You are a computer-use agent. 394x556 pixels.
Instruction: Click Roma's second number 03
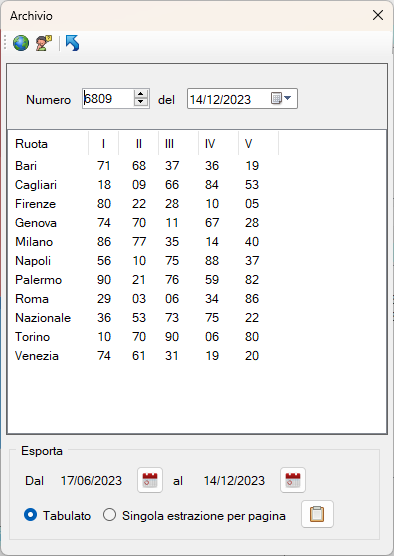139,299
